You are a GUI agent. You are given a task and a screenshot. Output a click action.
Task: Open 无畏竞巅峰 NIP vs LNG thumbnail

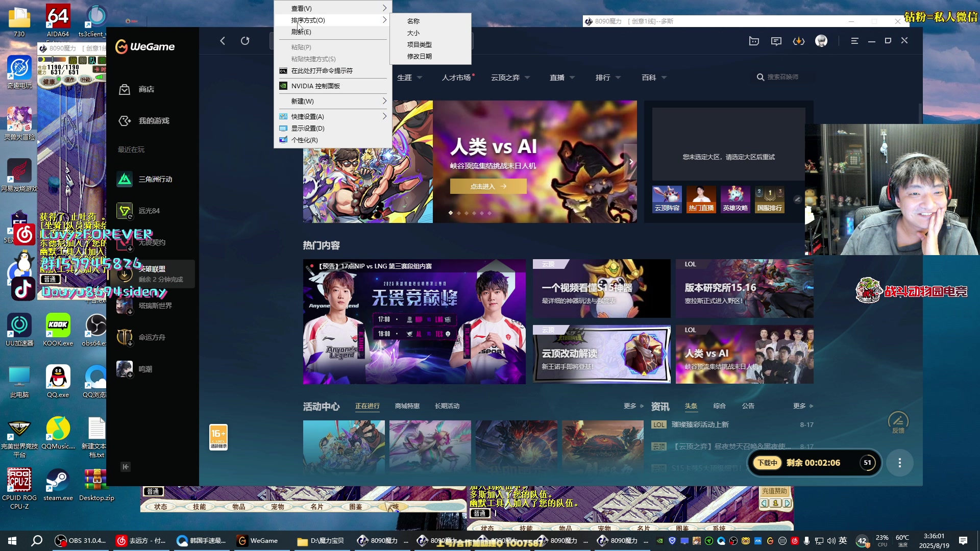click(x=414, y=321)
